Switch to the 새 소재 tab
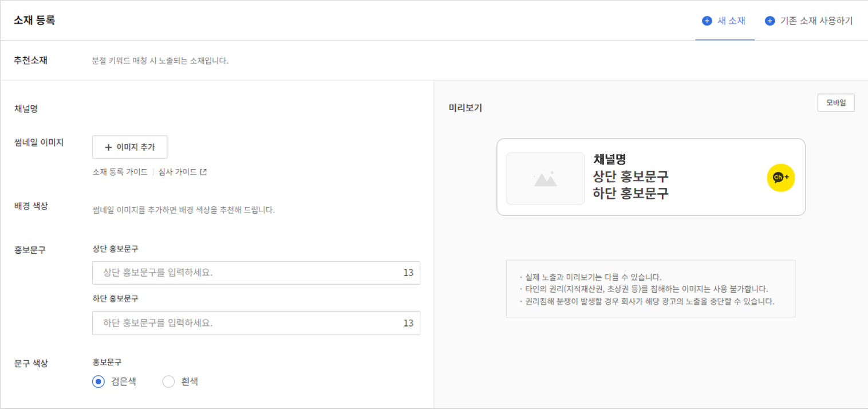Viewport: 868px width, 409px height. pyautogui.click(x=725, y=21)
